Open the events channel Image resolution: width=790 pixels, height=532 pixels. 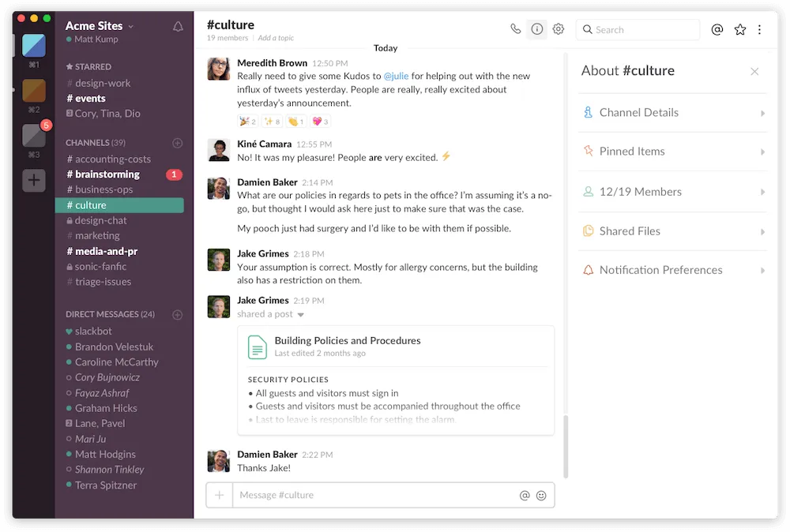pyautogui.click(x=86, y=98)
